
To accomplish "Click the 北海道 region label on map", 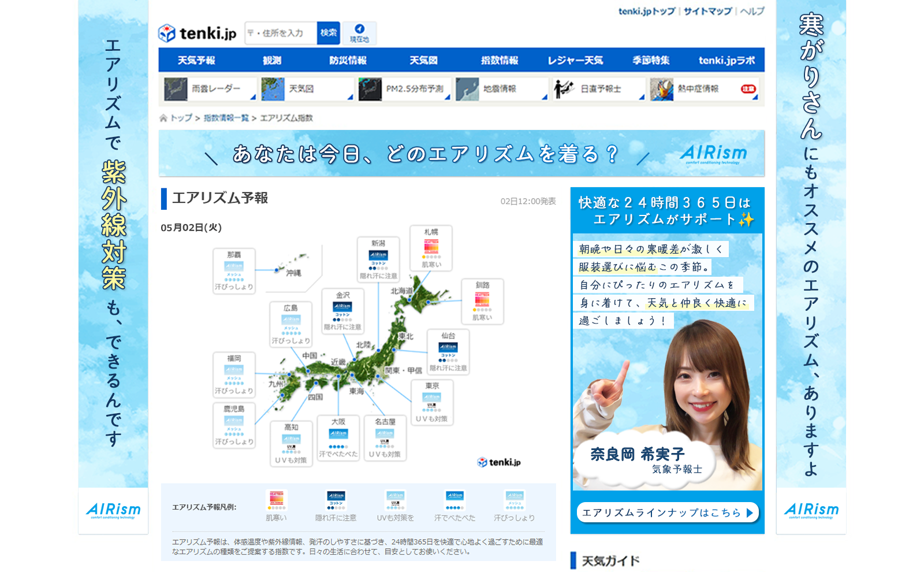I will tap(402, 291).
